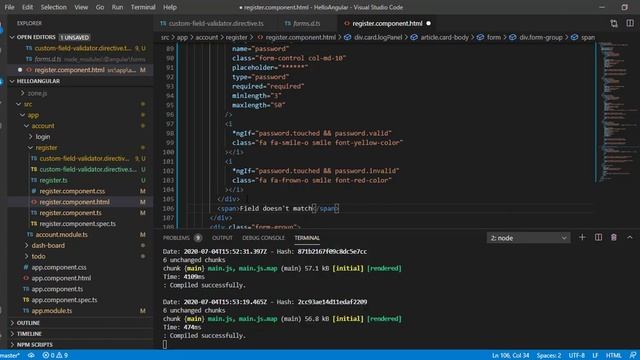Open register.ts in the explorer
This screenshot has width=640, height=360.
53,180
